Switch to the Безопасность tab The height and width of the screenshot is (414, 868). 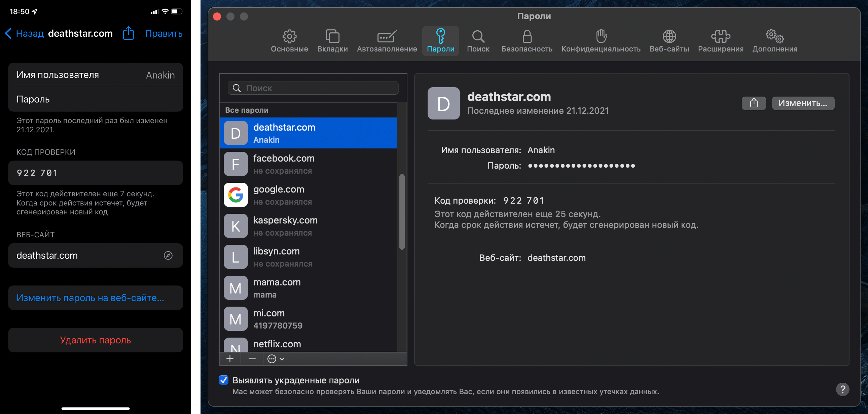(527, 41)
